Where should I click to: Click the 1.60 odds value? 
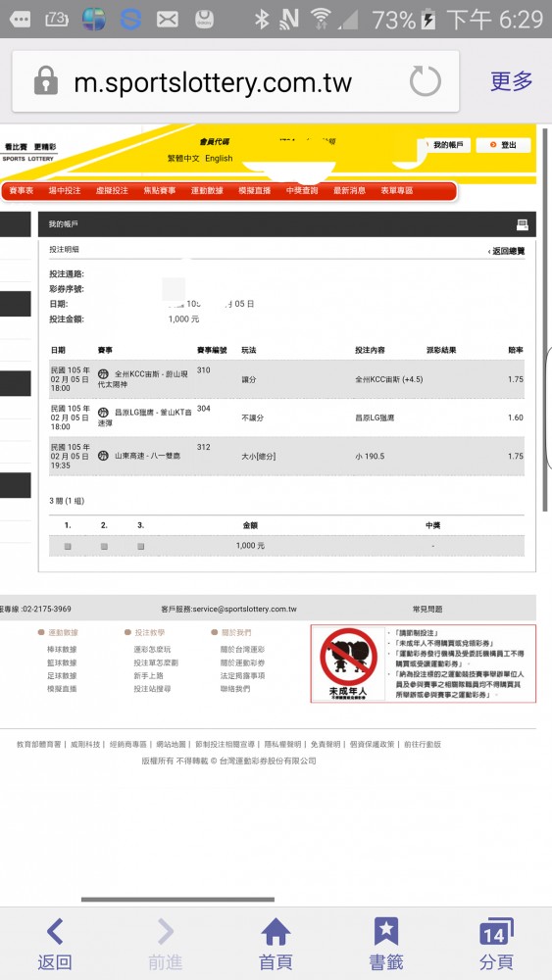click(x=516, y=417)
